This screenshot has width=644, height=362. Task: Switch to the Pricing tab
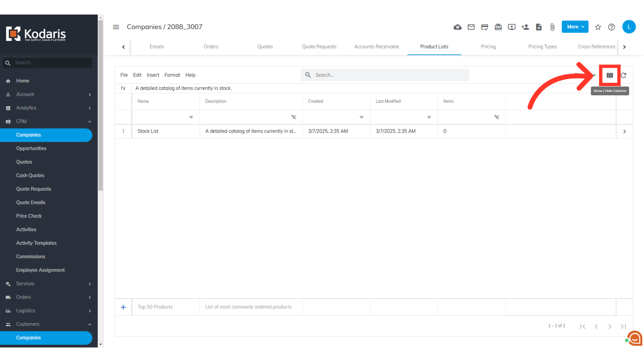(x=488, y=47)
